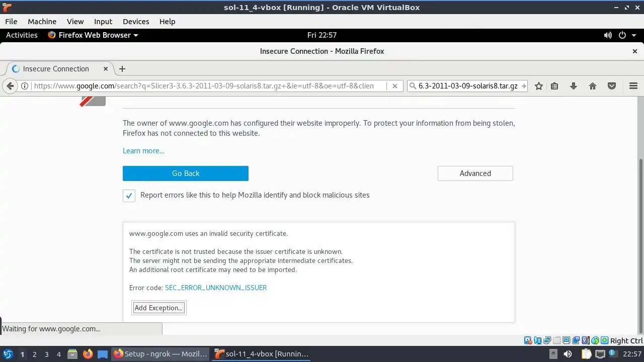Screen dimensions: 644x362
Task: Open VirtualBox View menu
Action: pyautogui.click(x=75, y=22)
